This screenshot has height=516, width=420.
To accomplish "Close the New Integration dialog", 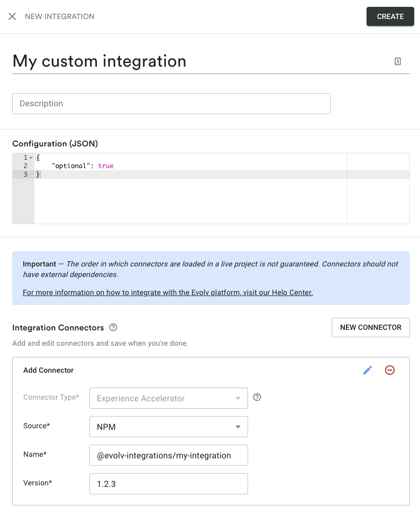I will pyautogui.click(x=12, y=16).
